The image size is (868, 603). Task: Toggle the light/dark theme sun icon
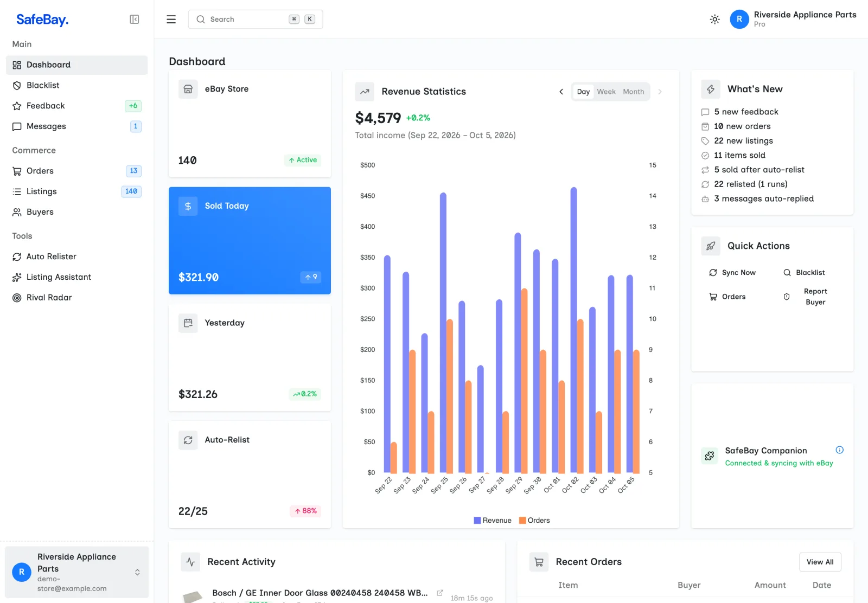click(x=715, y=20)
